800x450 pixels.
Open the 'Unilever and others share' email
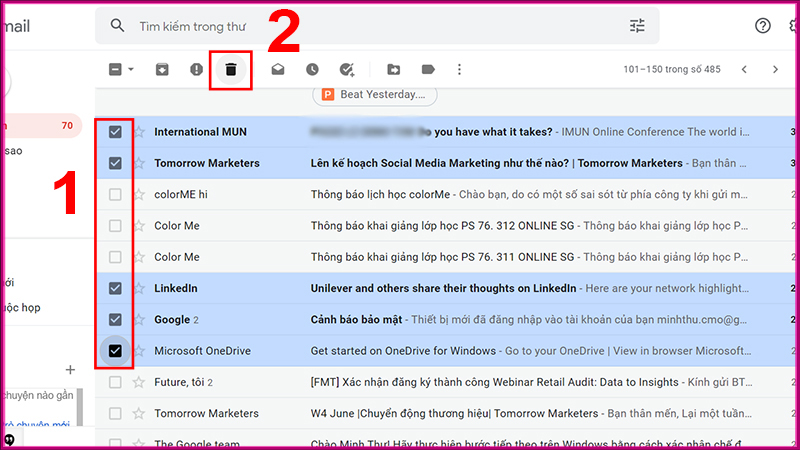point(443,288)
